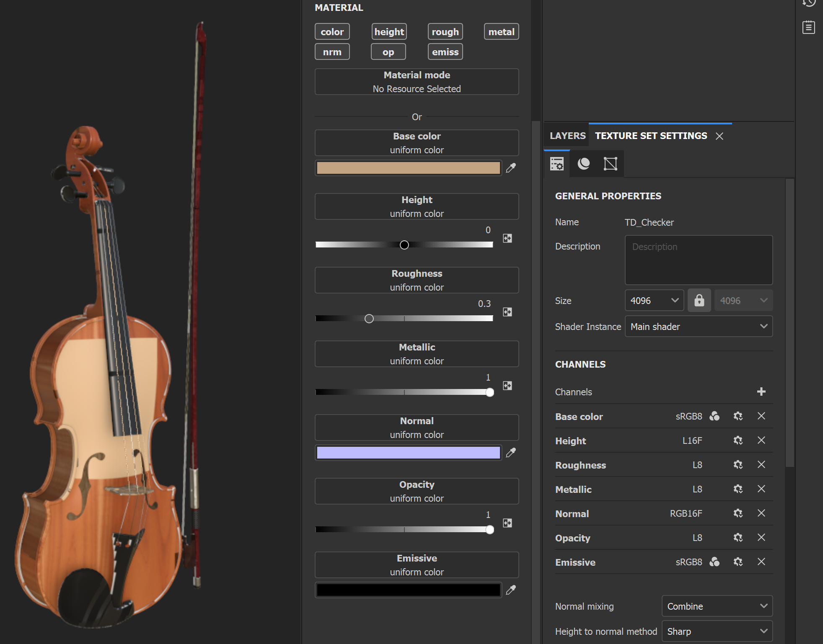Open Base color channel gear settings
823x644 pixels.
point(738,416)
